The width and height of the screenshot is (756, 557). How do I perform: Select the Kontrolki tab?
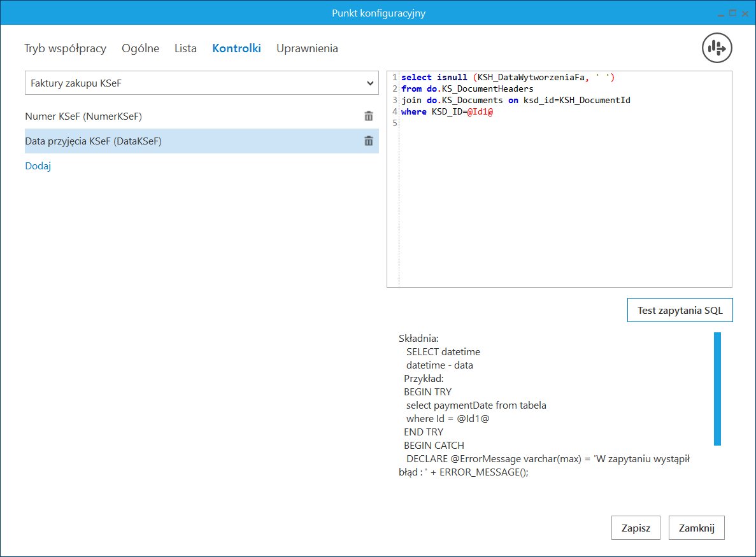pyautogui.click(x=236, y=48)
